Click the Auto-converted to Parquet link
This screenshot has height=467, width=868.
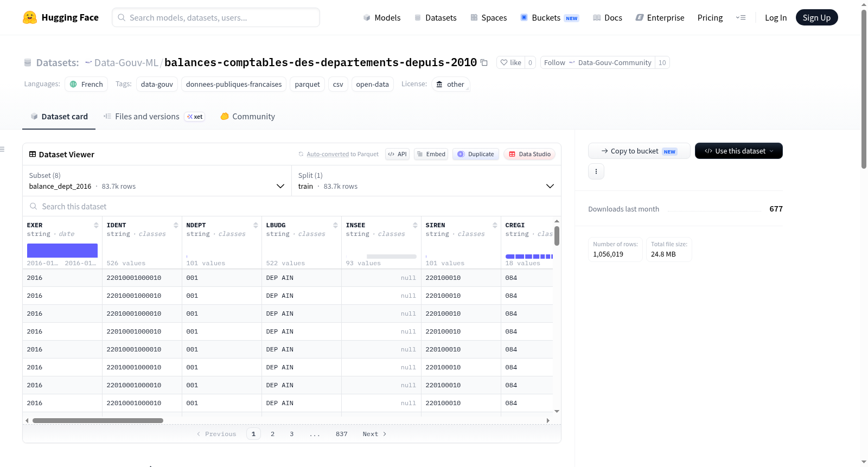(342, 154)
